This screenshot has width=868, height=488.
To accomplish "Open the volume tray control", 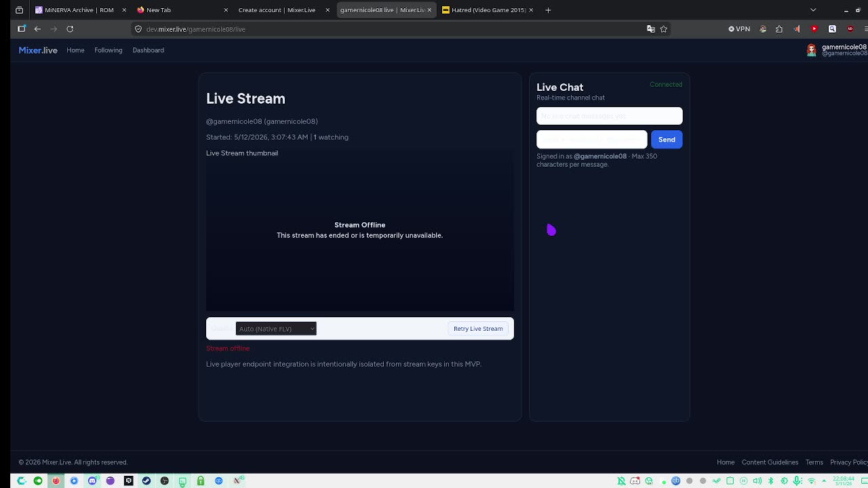I will [757, 481].
